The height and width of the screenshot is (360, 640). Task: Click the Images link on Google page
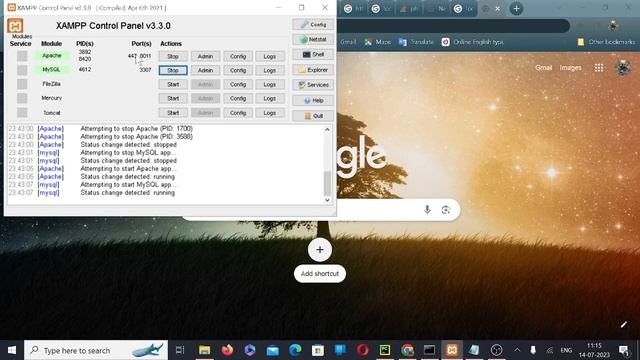coord(571,68)
